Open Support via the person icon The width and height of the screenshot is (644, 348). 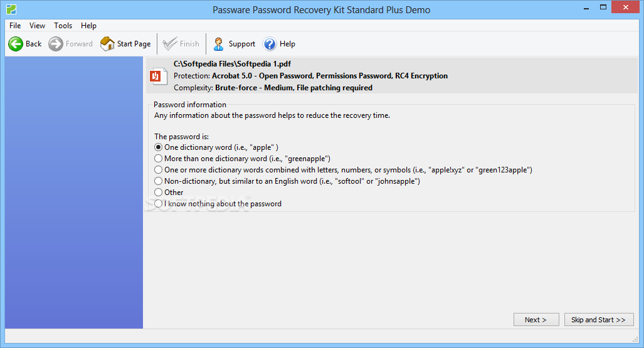click(x=218, y=44)
